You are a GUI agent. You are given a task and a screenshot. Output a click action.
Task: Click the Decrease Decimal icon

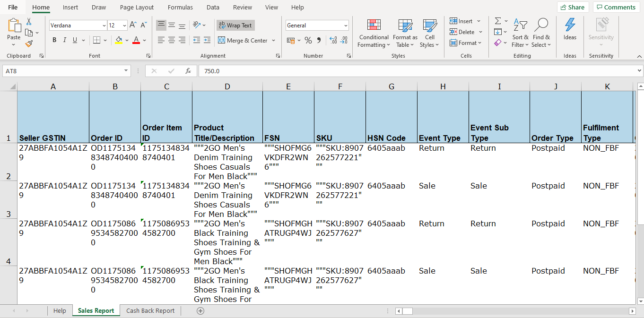(x=344, y=40)
